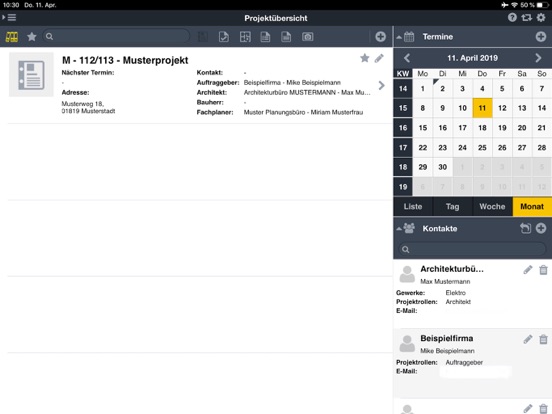This screenshot has height=414, width=552.
Task: Open the camera photo toolbar icon
Action: click(x=307, y=37)
